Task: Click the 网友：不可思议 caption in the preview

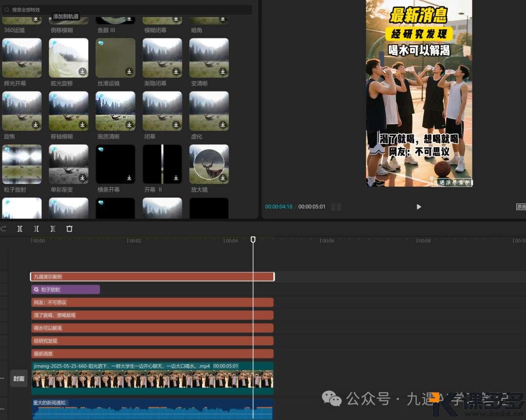Action: [x=419, y=152]
